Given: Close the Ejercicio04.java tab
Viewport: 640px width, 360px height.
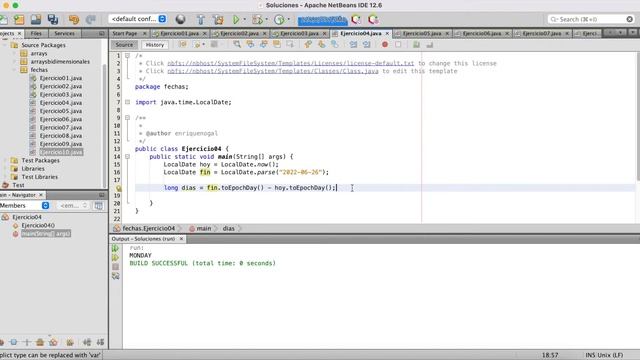Looking at the screenshot, I should (387, 33).
